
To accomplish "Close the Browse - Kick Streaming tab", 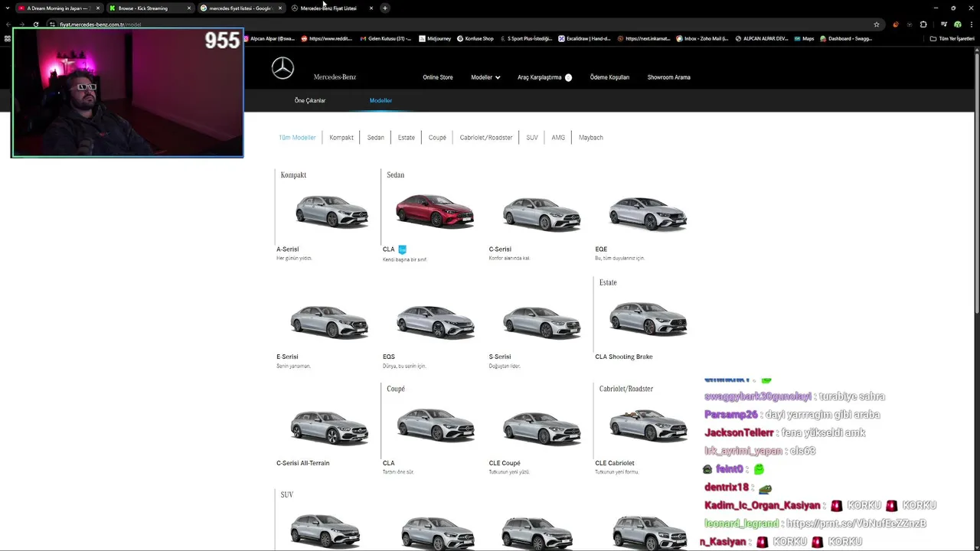I will click(189, 8).
